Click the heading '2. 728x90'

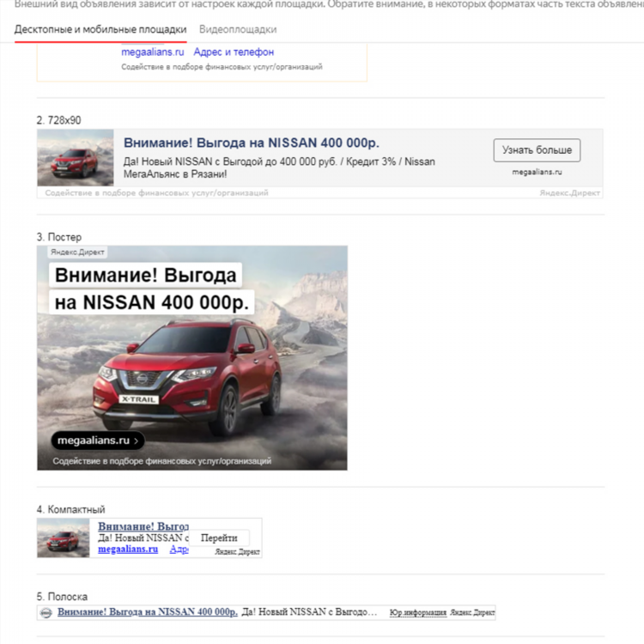coord(58,120)
